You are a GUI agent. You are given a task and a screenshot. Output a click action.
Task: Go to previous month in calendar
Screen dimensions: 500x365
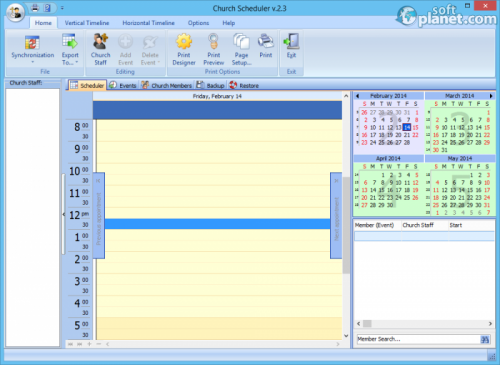pyautogui.click(x=357, y=96)
